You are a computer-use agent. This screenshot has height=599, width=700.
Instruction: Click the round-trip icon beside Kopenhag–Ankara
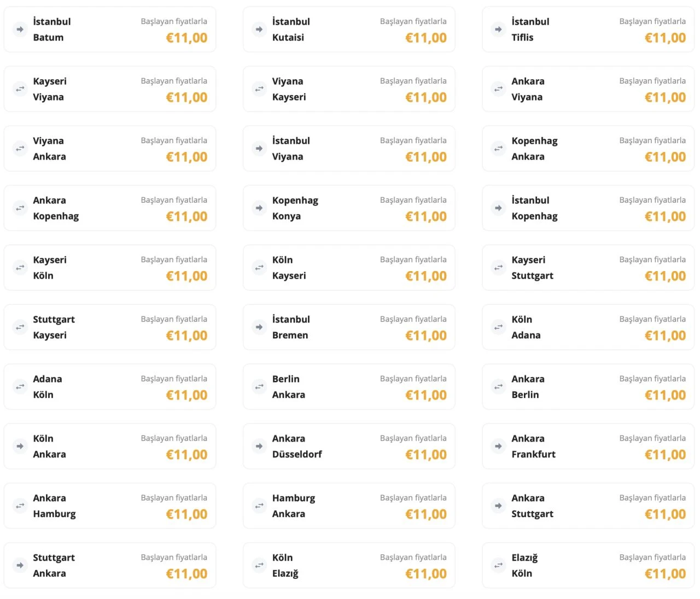[498, 149]
